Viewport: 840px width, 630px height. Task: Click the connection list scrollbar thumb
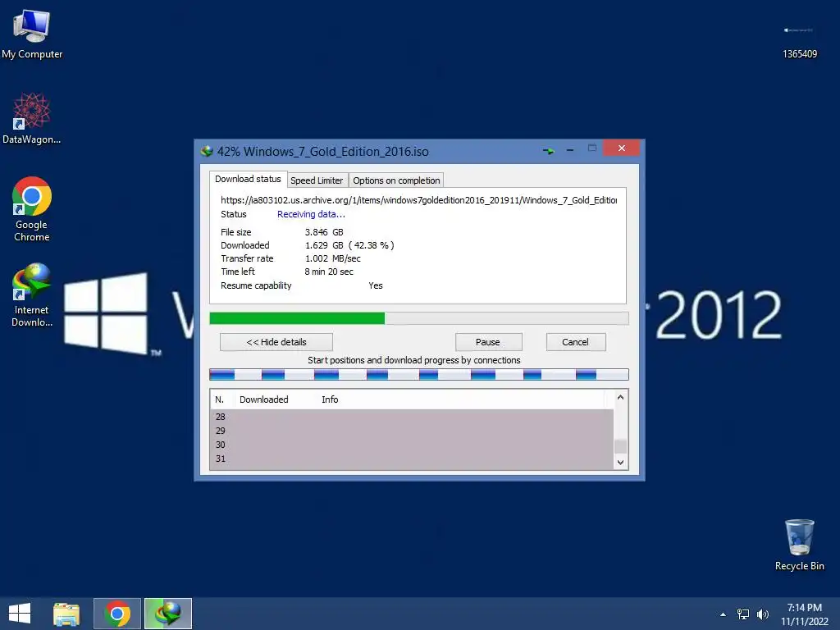[620, 445]
